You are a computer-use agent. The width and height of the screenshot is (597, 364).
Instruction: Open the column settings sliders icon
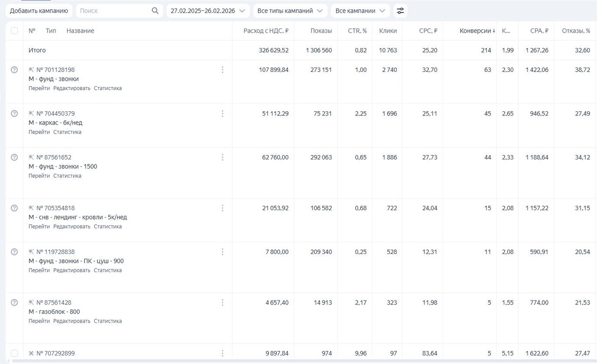coord(400,11)
